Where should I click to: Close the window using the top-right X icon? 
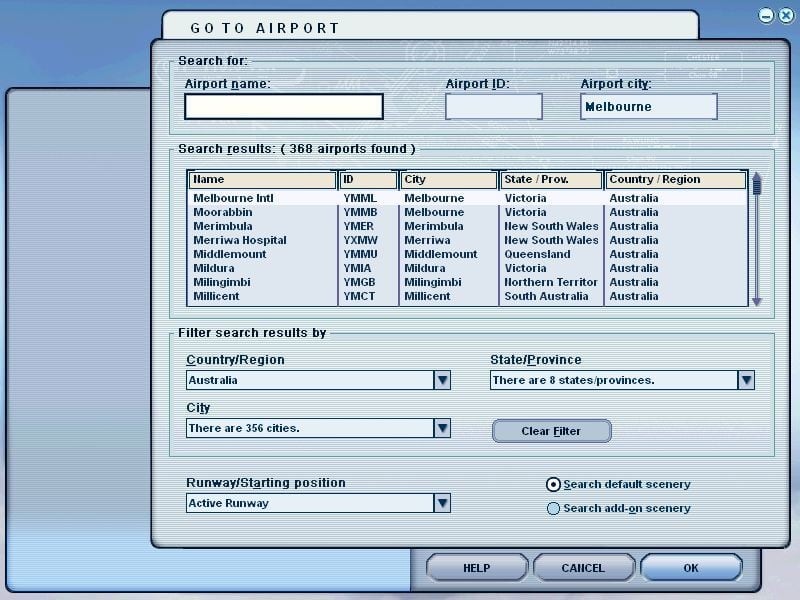(x=783, y=16)
